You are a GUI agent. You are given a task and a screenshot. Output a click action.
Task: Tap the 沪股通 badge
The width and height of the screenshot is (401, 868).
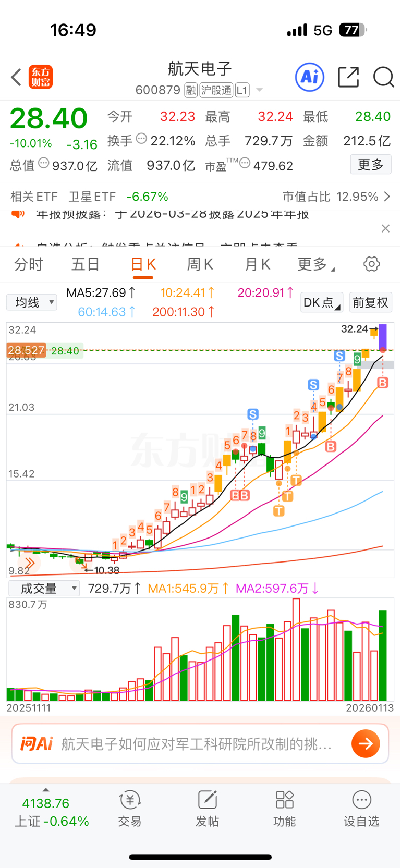pos(216,91)
